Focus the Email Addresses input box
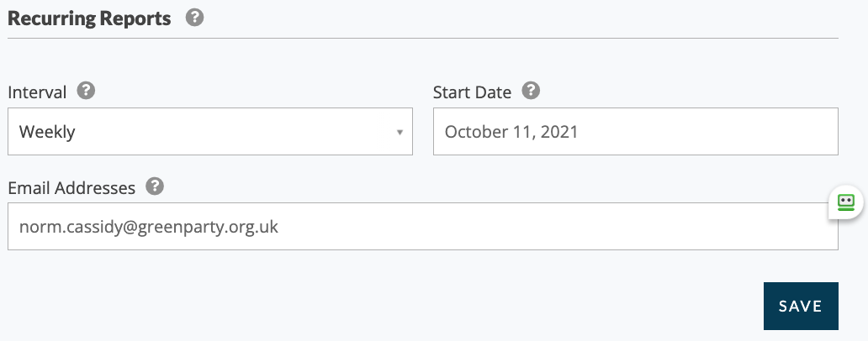 [x=423, y=227]
